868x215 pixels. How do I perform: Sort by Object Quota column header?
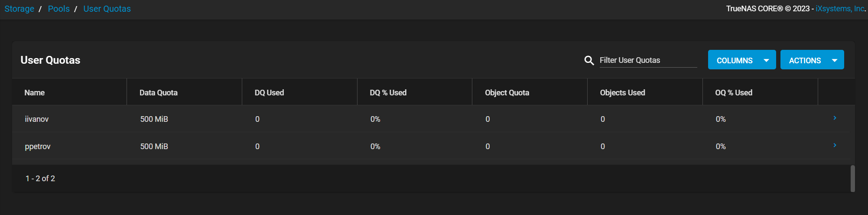[507, 92]
